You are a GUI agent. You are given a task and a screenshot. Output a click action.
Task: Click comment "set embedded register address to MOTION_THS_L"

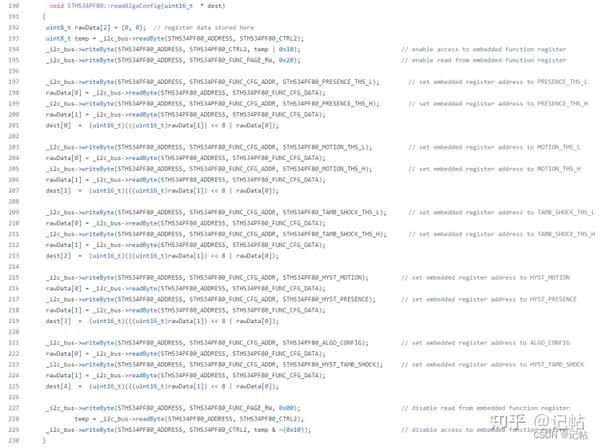coord(499,147)
